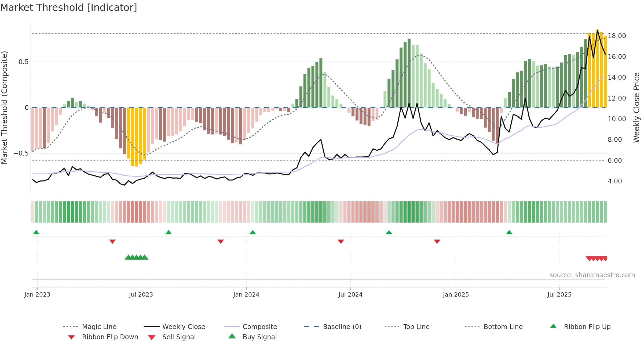Click the 10.00 price axis label
Screen dimensions: 644x362
pos(617,119)
